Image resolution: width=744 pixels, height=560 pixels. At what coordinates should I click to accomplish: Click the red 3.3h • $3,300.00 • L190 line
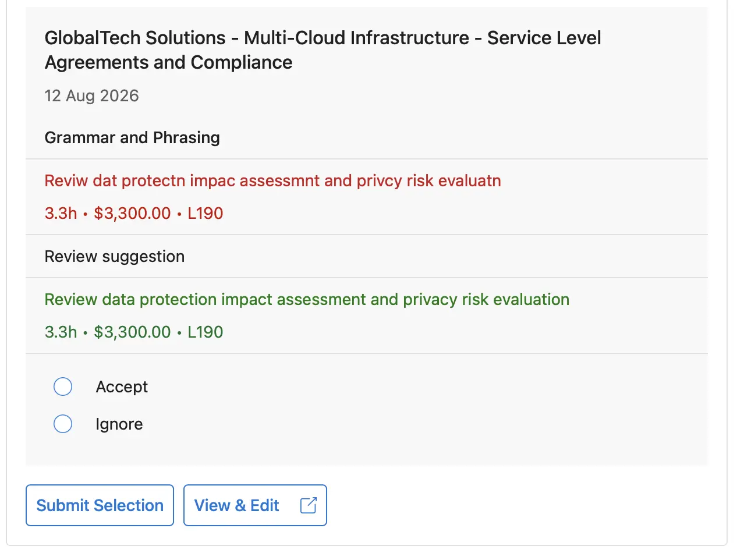134,213
